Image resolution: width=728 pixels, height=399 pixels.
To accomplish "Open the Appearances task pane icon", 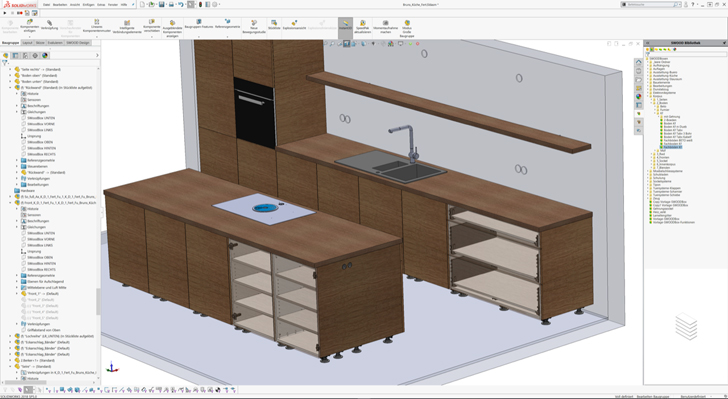I will point(638,97).
